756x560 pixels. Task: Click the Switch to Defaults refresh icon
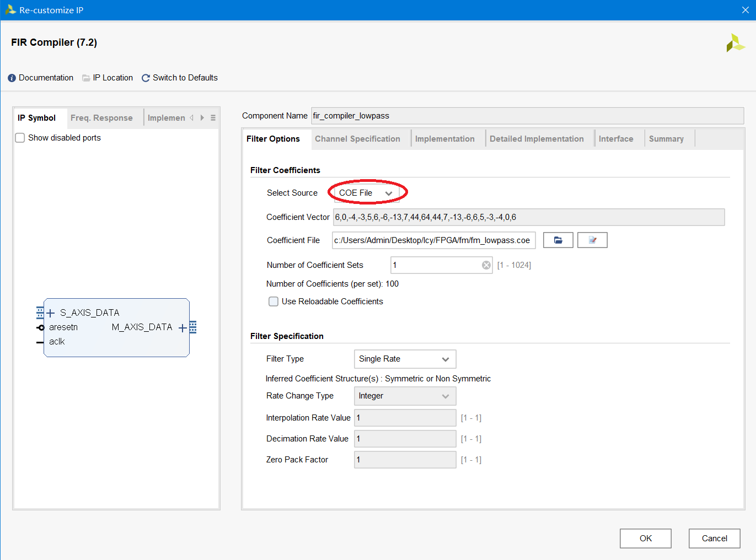[146, 78]
